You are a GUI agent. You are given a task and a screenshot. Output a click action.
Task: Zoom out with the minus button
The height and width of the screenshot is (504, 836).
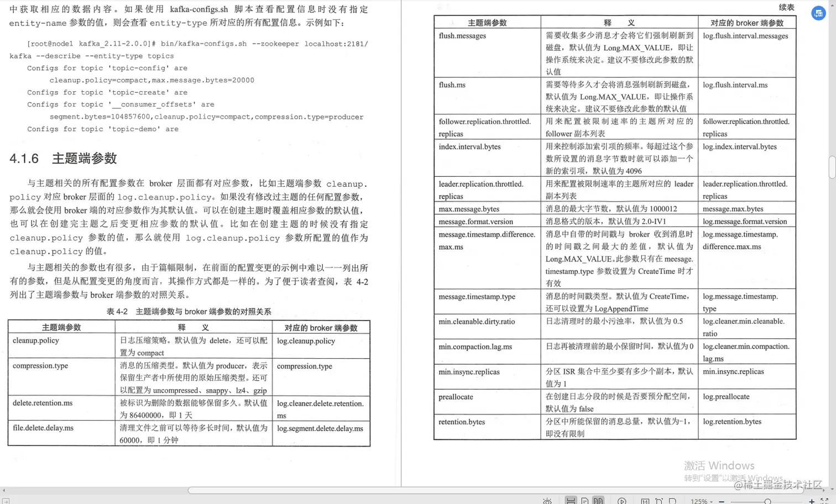(x=722, y=500)
